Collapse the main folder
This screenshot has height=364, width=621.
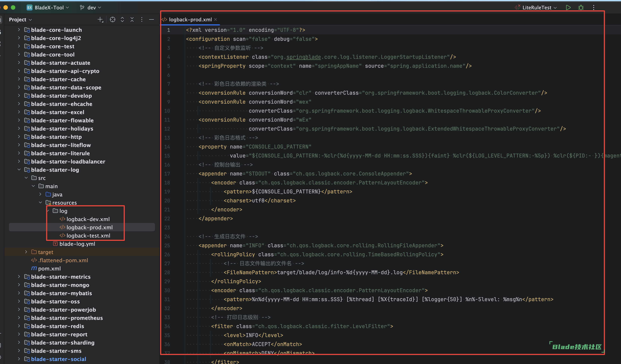[x=33, y=186]
